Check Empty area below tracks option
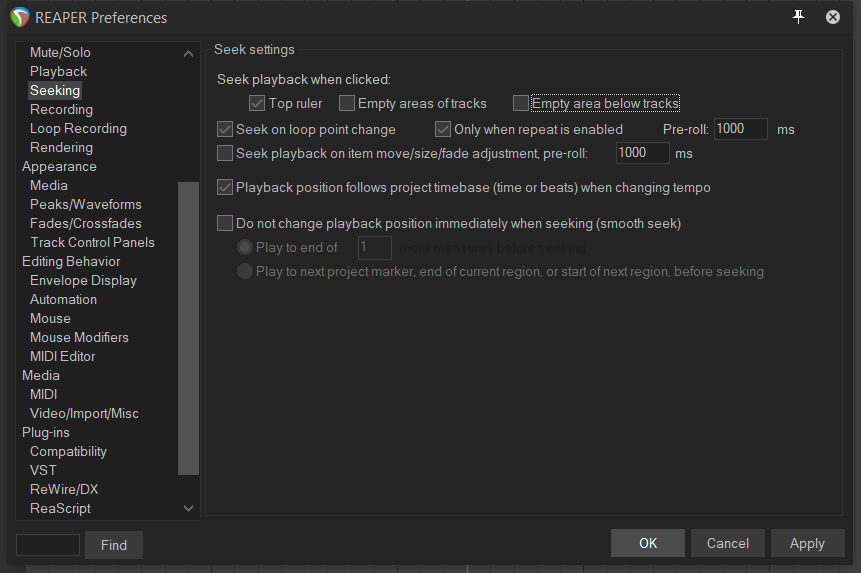Image resolution: width=861 pixels, height=573 pixels. pyautogui.click(x=521, y=103)
